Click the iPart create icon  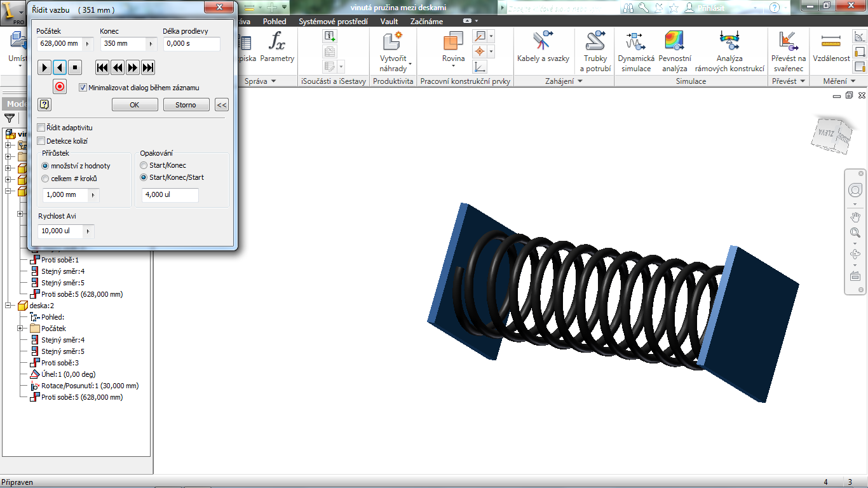coord(330,36)
